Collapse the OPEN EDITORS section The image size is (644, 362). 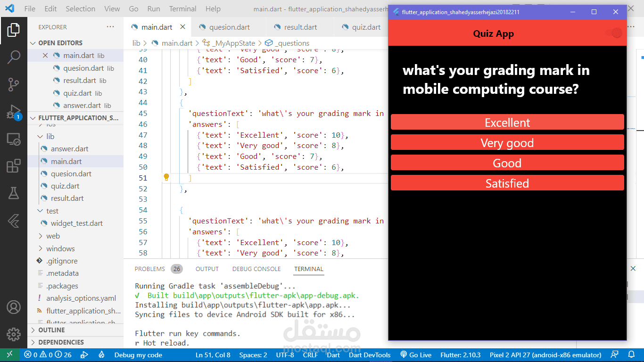point(33,43)
